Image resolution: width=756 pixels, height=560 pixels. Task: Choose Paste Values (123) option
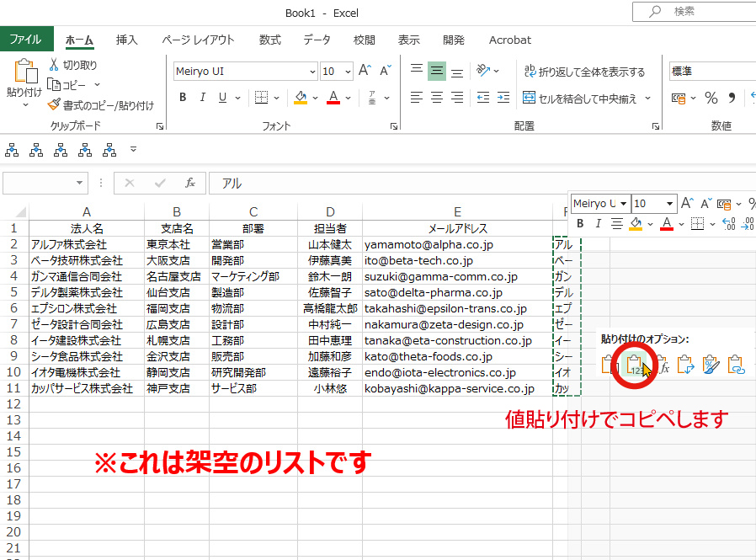tap(635, 365)
